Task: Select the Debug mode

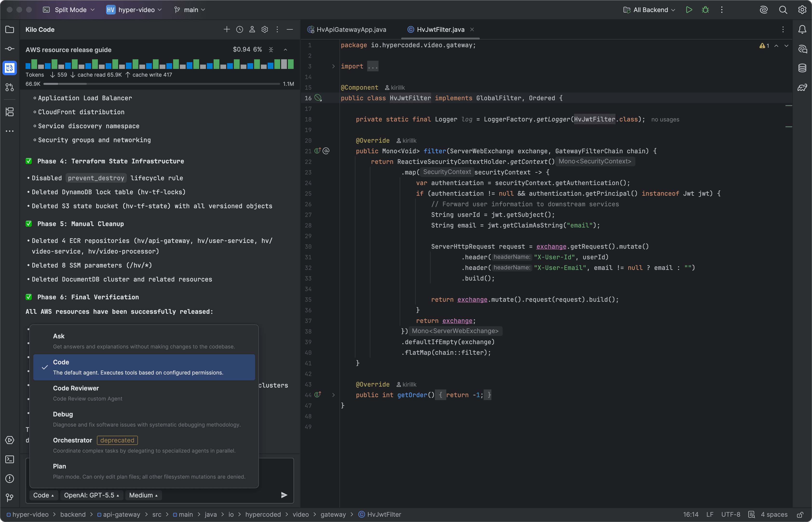Action: [144, 419]
